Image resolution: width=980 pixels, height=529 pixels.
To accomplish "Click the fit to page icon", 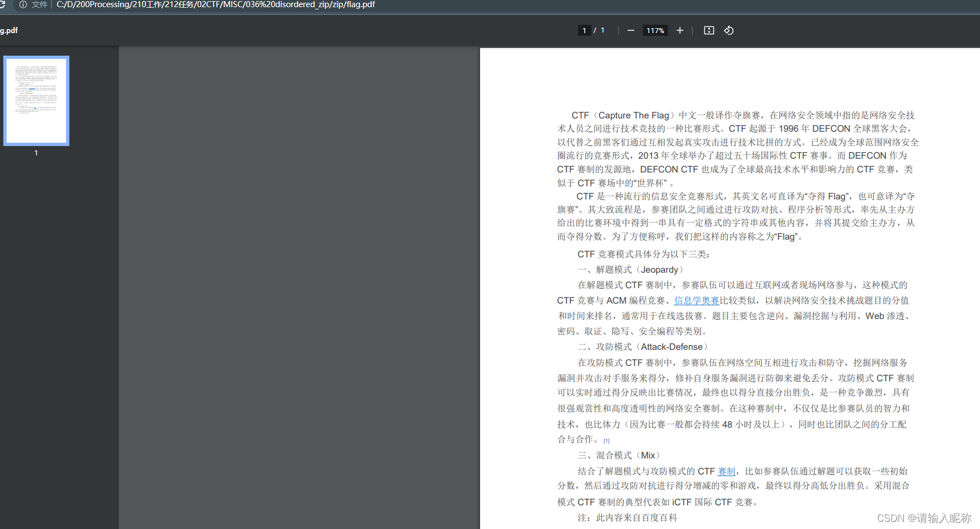I will pos(709,30).
